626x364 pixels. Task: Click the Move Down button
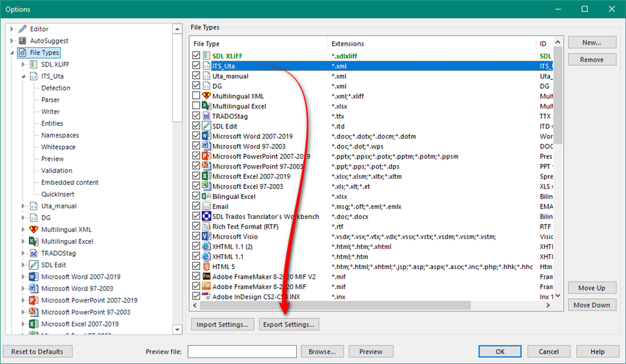coord(592,305)
